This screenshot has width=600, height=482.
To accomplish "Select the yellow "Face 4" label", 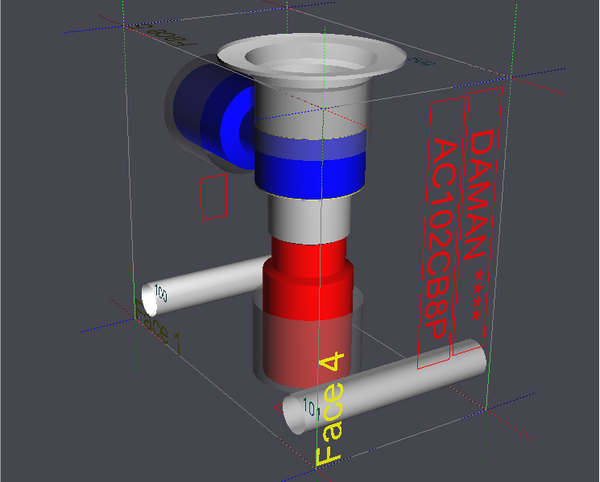I will point(330,409).
